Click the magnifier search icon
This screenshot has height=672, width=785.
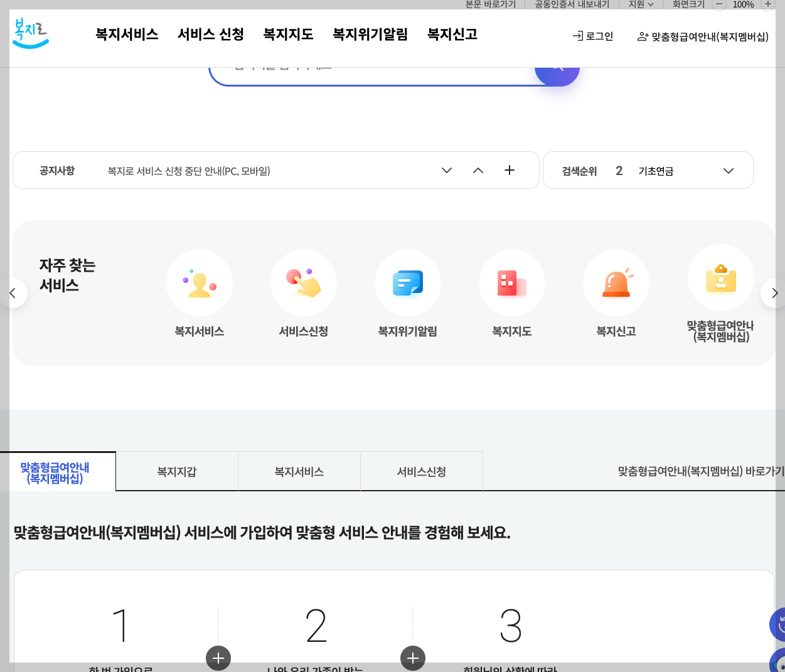[557, 66]
